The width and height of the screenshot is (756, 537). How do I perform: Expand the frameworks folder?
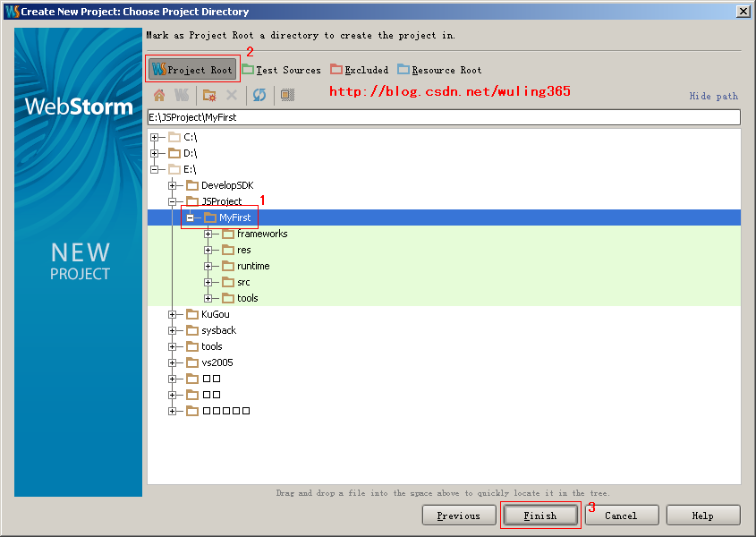tap(208, 234)
